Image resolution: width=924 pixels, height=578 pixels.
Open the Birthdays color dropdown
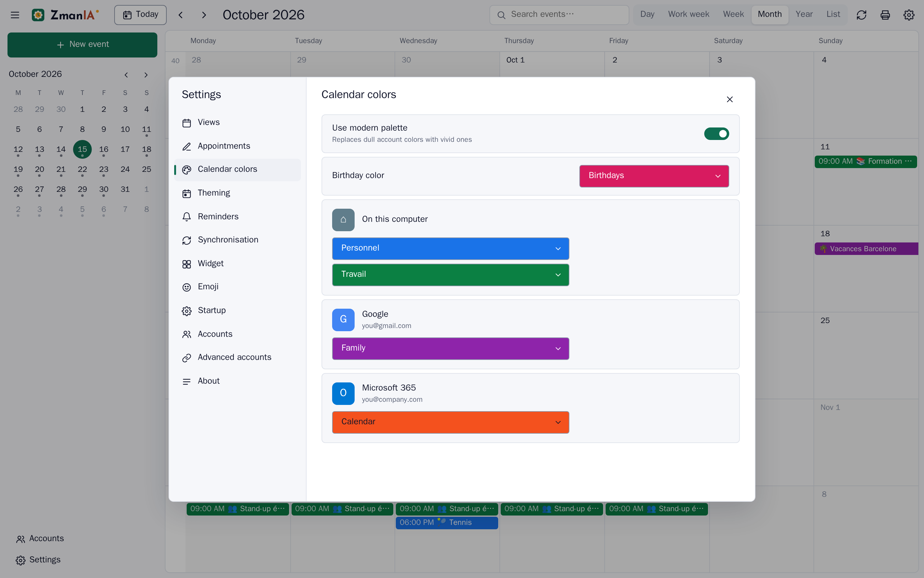(654, 176)
